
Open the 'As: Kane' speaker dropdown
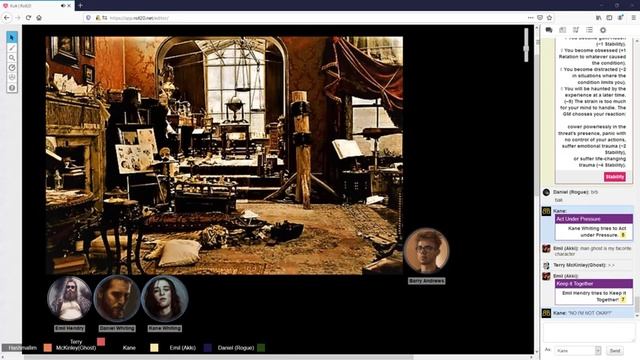578,351
